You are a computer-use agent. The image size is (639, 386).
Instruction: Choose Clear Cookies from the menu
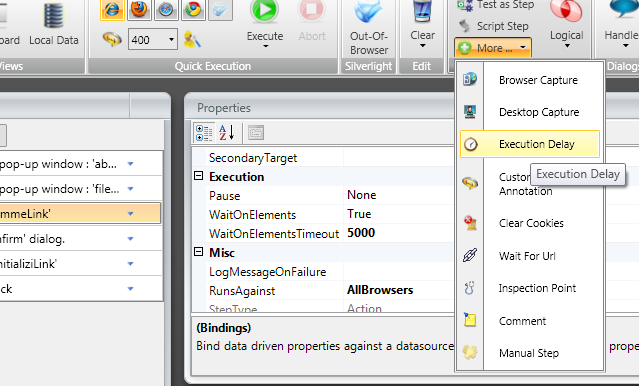pyautogui.click(x=530, y=223)
